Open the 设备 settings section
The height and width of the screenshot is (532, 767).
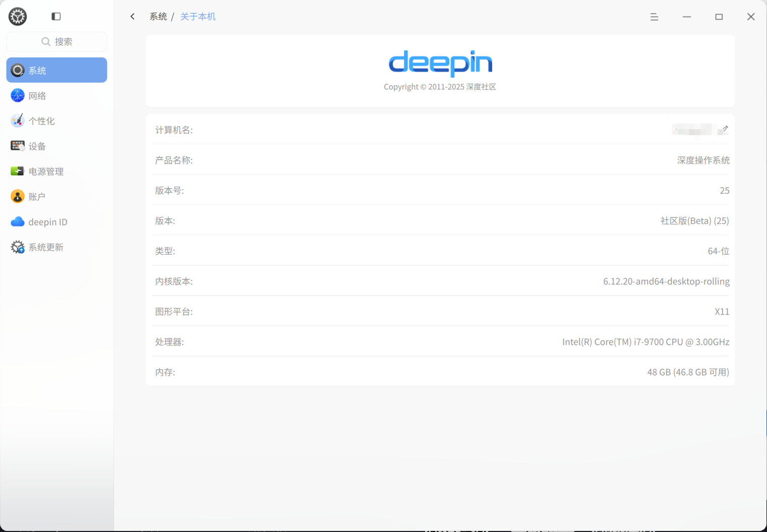click(56, 146)
